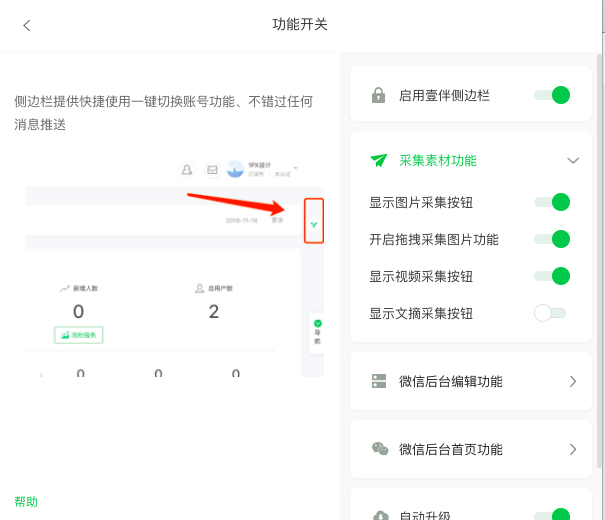Click the icon beside 微信后台编辑功能
Image resolution: width=605 pixels, height=520 pixels.
click(x=379, y=381)
